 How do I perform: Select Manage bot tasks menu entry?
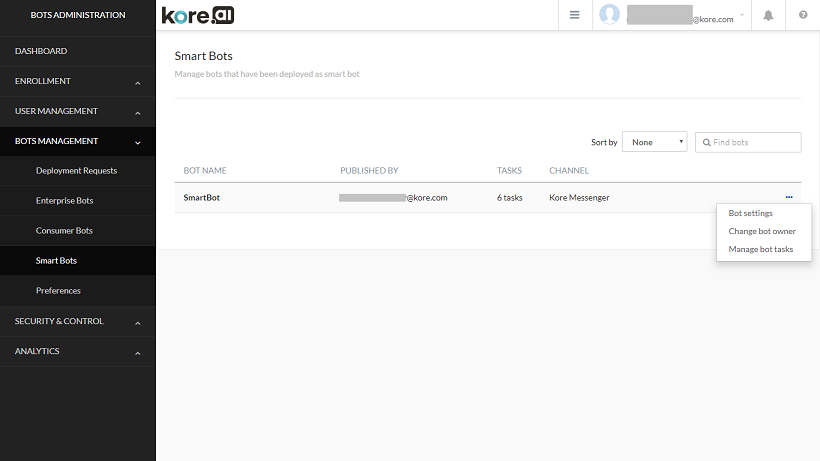[x=760, y=249]
